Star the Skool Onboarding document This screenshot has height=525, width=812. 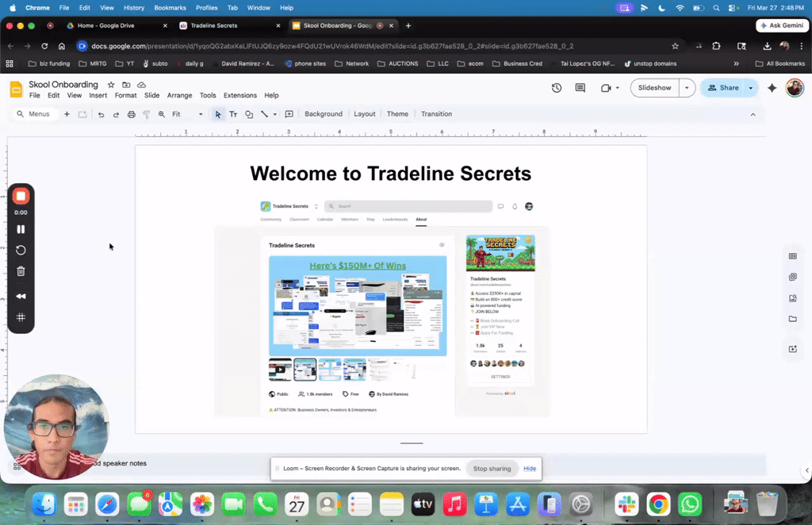point(111,84)
